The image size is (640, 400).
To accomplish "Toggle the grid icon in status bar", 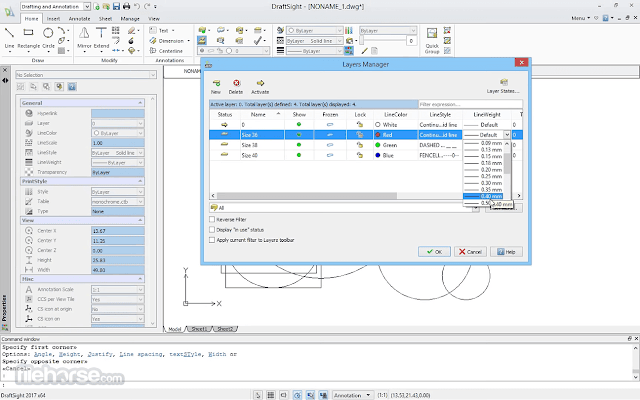I will coord(271,395).
